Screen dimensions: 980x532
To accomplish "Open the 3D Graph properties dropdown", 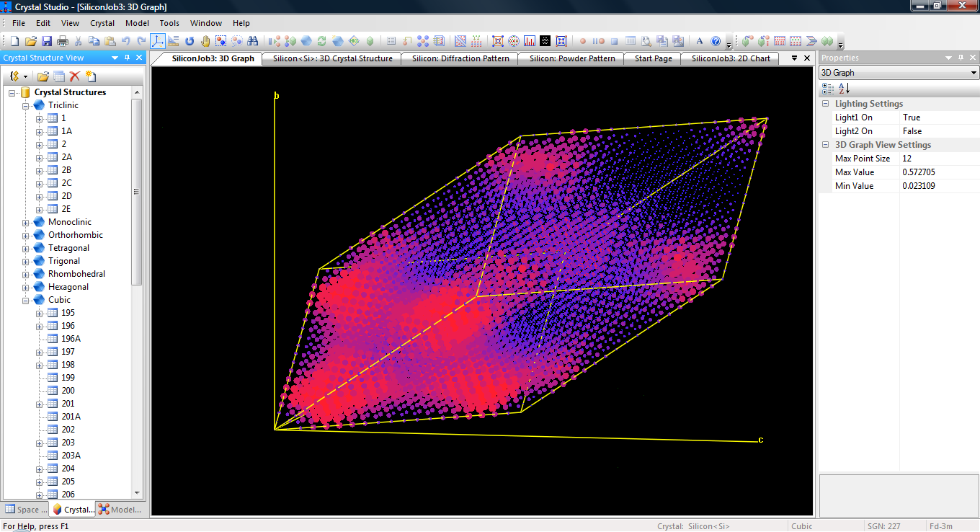I will pos(974,73).
